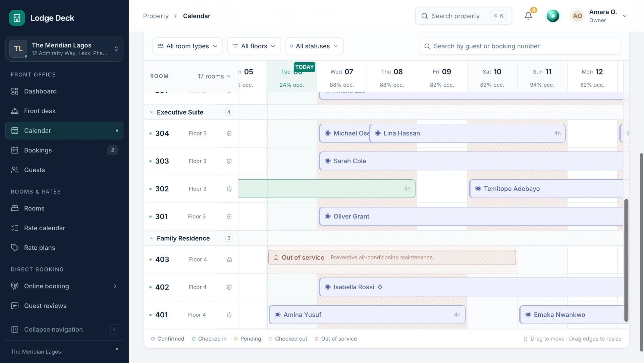Click the green orb assistant icon
The image size is (644, 363).
click(x=553, y=16)
